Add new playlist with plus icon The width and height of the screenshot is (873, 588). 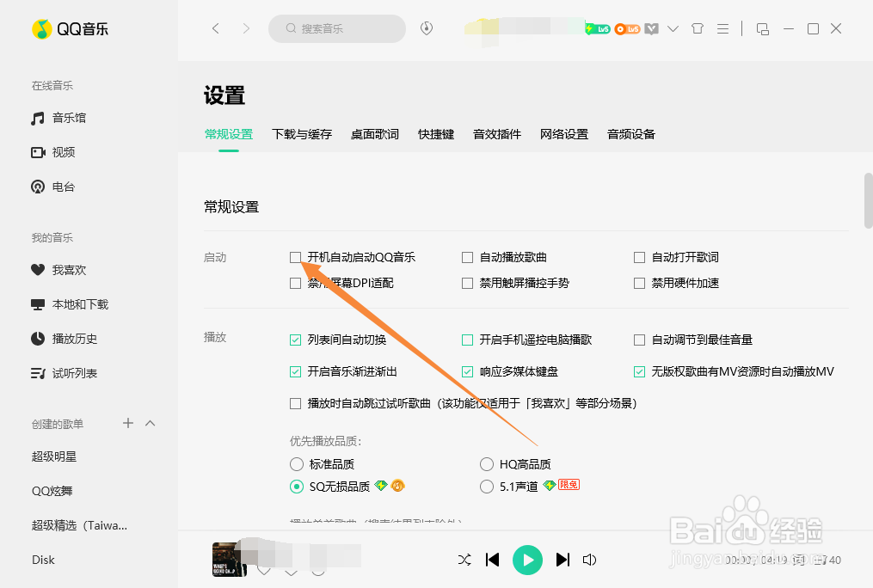point(128,423)
